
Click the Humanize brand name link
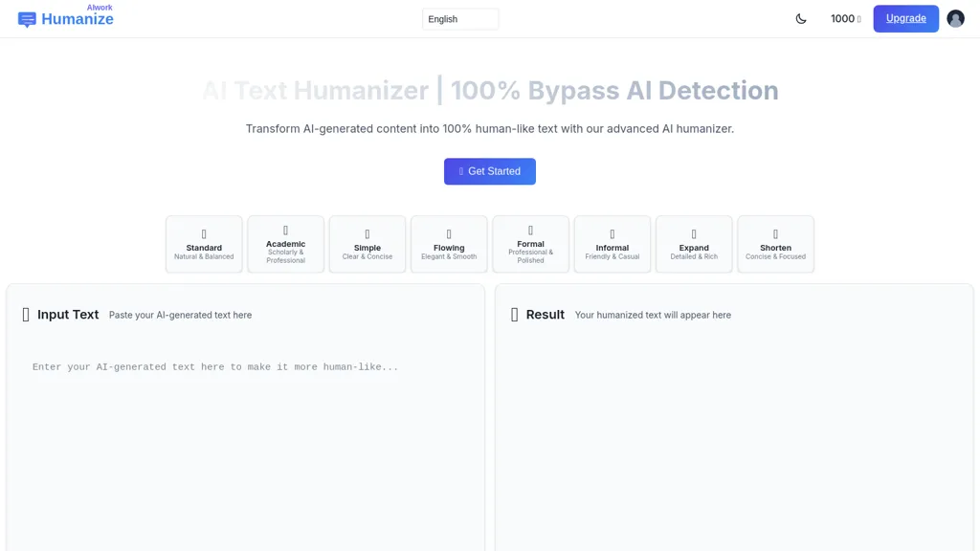point(78,19)
